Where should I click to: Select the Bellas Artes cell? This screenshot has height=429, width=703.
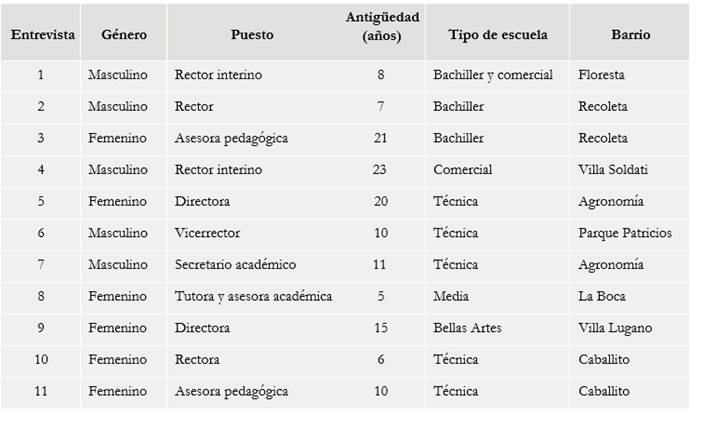click(467, 328)
